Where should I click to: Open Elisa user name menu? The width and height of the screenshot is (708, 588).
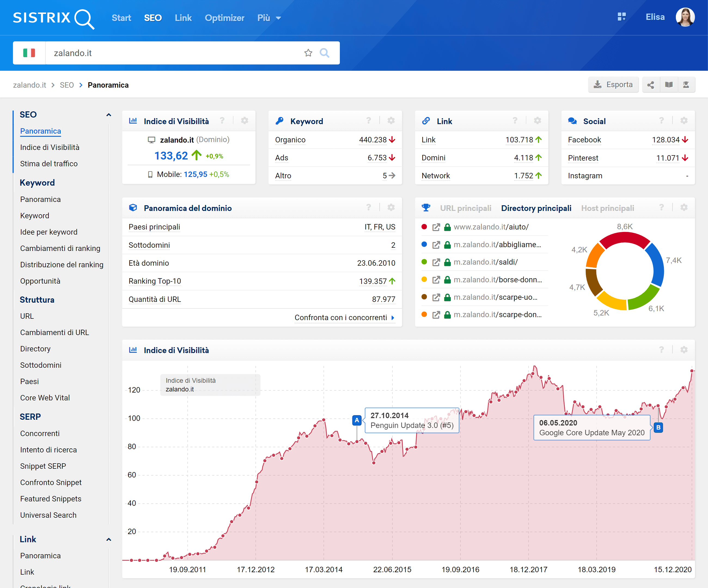tap(655, 17)
